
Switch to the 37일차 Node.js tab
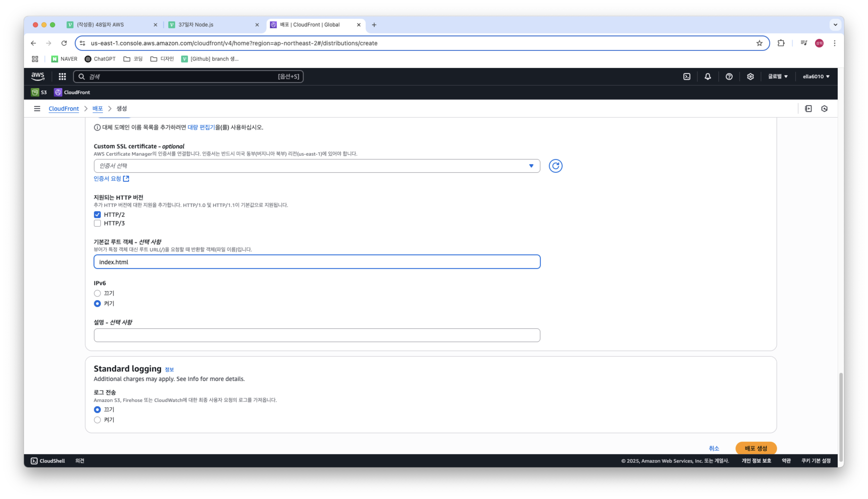click(214, 25)
